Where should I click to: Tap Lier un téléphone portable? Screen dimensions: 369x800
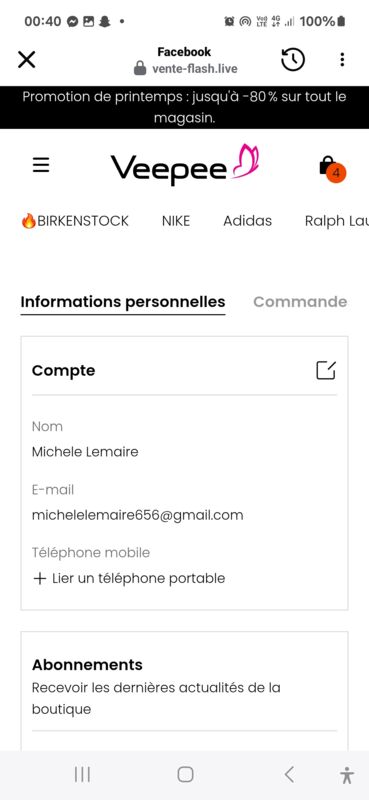coord(129,578)
